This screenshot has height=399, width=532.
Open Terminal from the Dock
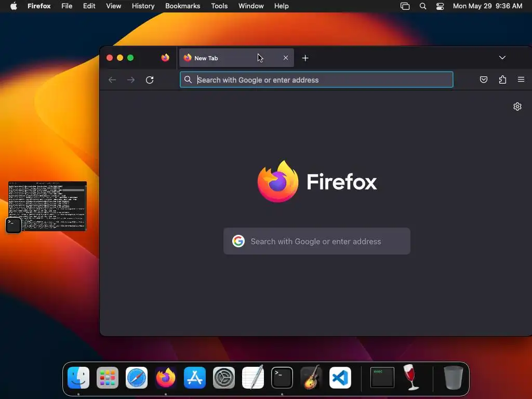click(x=282, y=378)
